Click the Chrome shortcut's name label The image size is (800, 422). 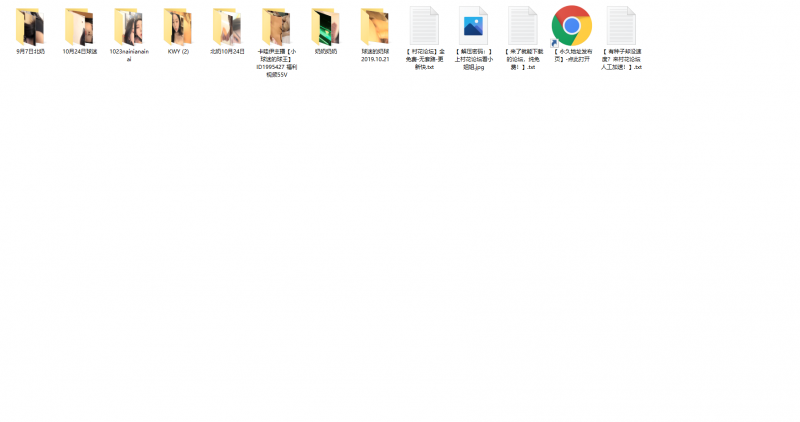click(x=572, y=55)
